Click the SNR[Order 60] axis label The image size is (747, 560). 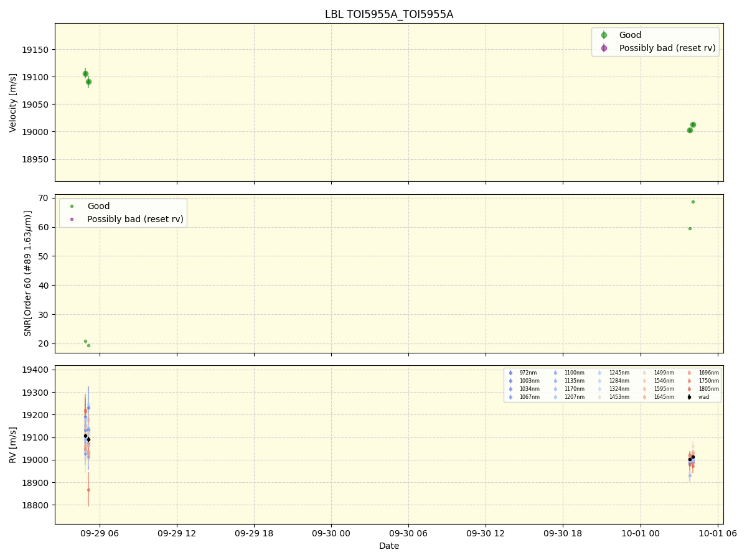[28, 274]
